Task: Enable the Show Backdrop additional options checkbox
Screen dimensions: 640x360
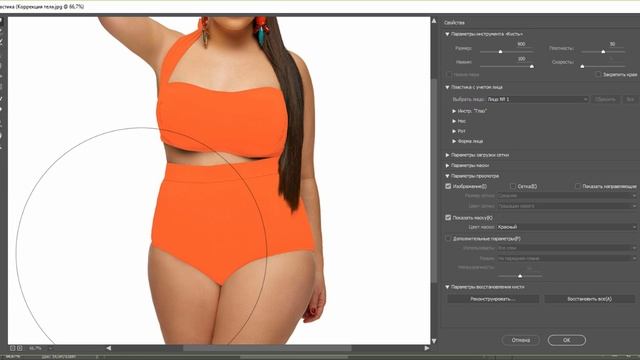Action: [448, 238]
